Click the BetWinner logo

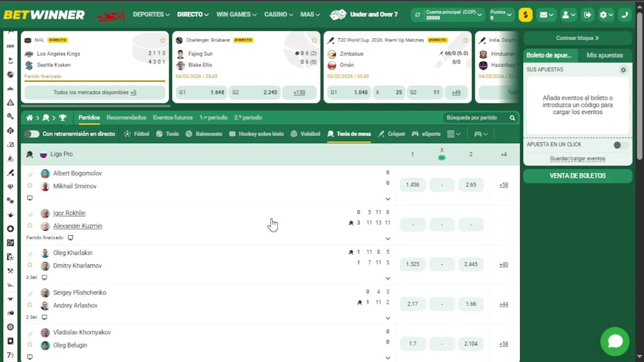44,15
